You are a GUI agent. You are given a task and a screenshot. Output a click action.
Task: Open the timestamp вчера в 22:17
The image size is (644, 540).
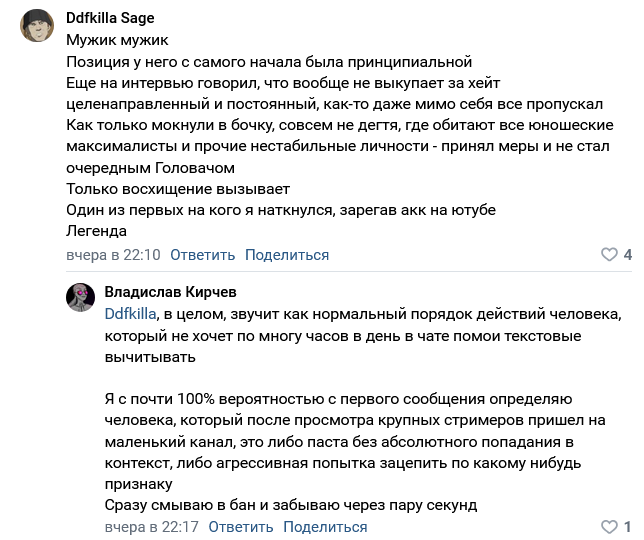pyautogui.click(x=151, y=527)
